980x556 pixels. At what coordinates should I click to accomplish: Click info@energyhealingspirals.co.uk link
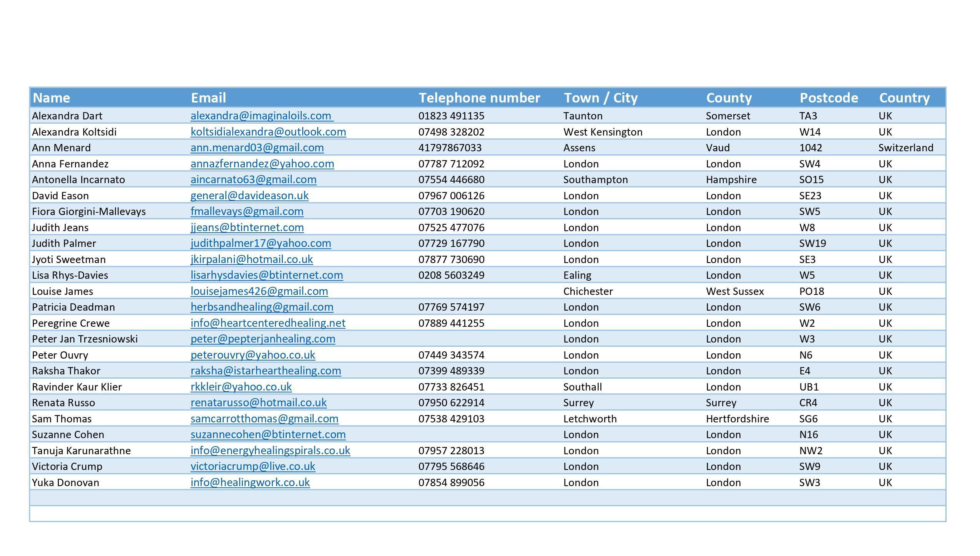270,450
